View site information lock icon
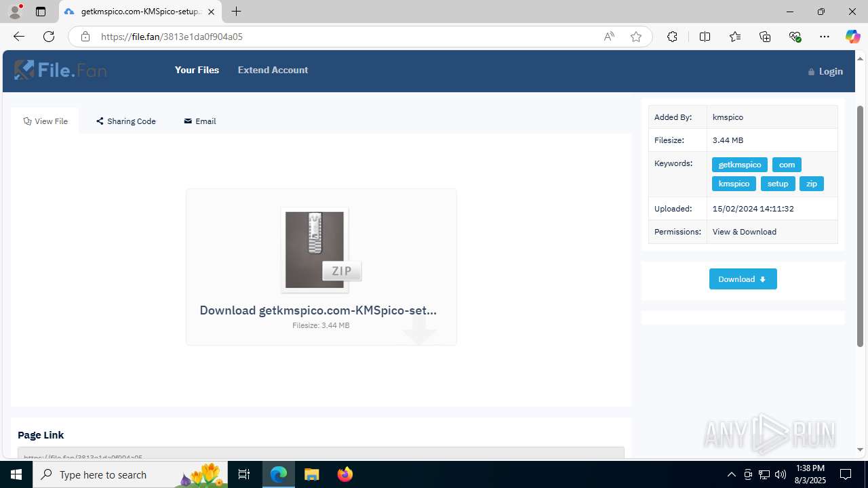This screenshot has height=488, width=868. tap(85, 37)
